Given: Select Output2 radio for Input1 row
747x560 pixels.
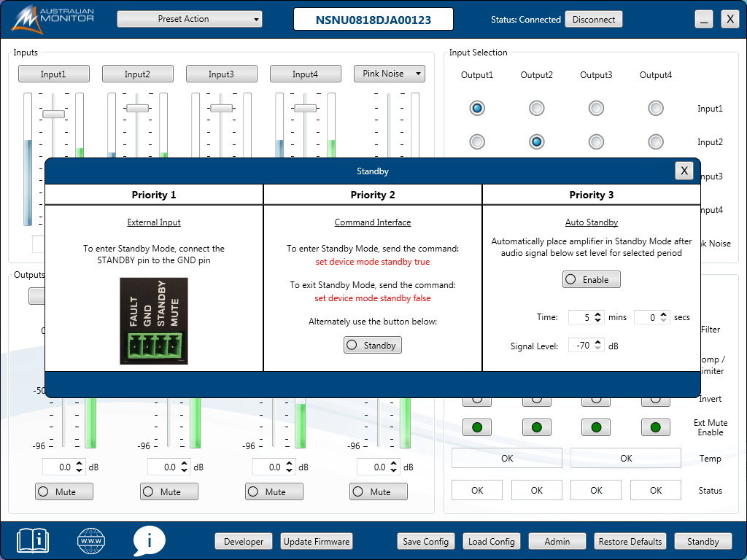Looking at the screenshot, I should [x=536, y=109].
